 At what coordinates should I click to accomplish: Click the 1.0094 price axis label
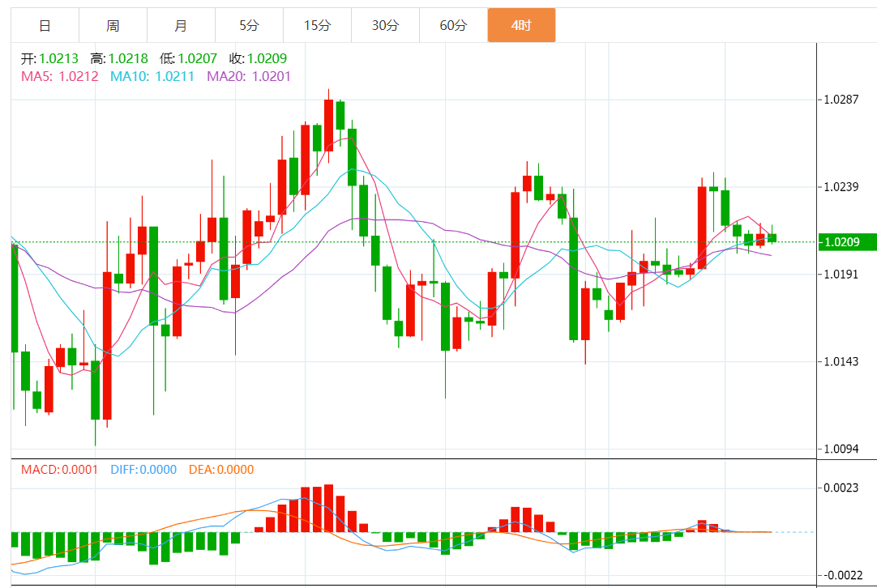point(841,449)
